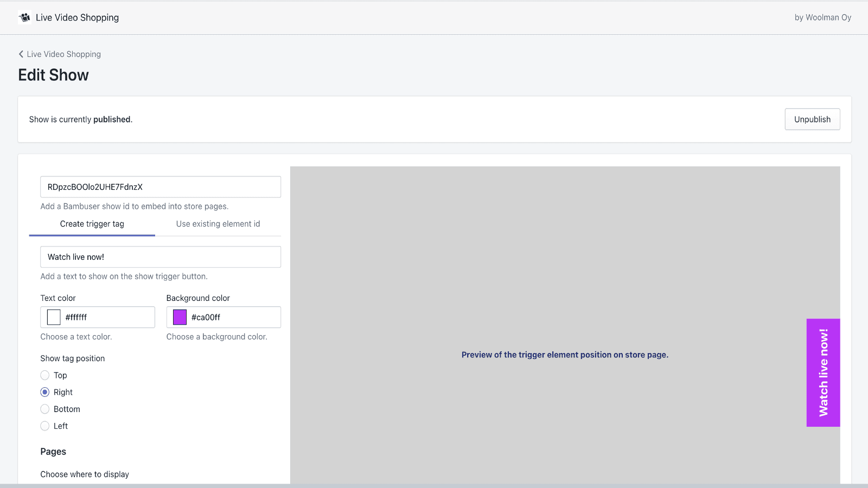The height and width of the screenshot is (488, 868).
Task: Click the trigger button text field
Action: (160, 257)
